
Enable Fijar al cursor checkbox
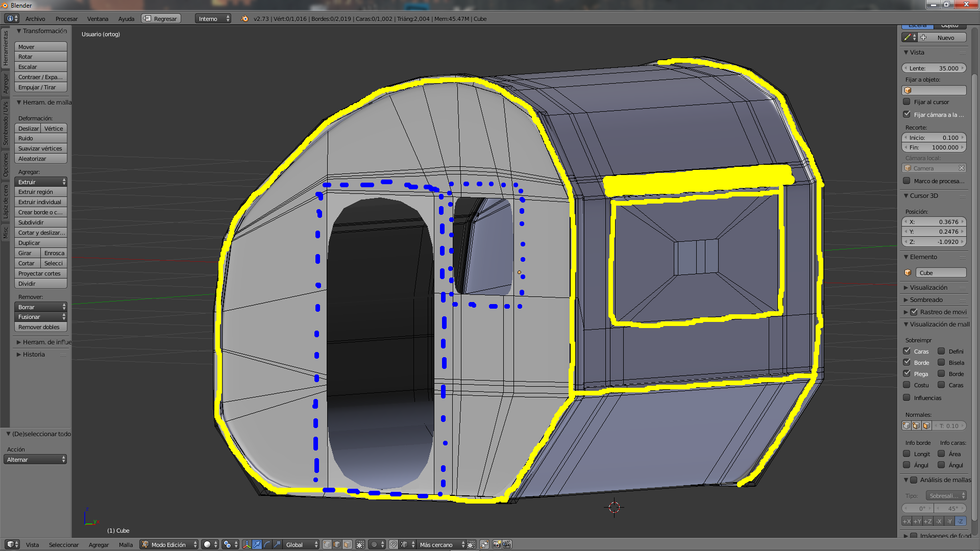(x=907, y=102)
